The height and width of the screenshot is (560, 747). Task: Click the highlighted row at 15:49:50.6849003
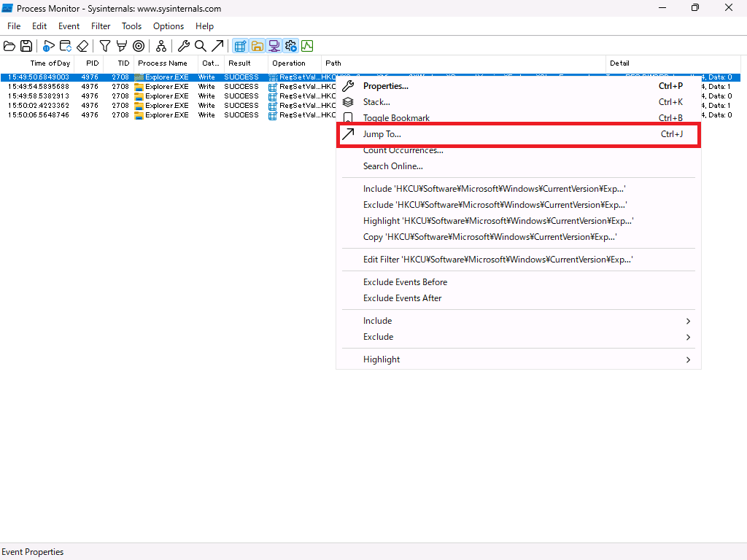click(169, 77)
